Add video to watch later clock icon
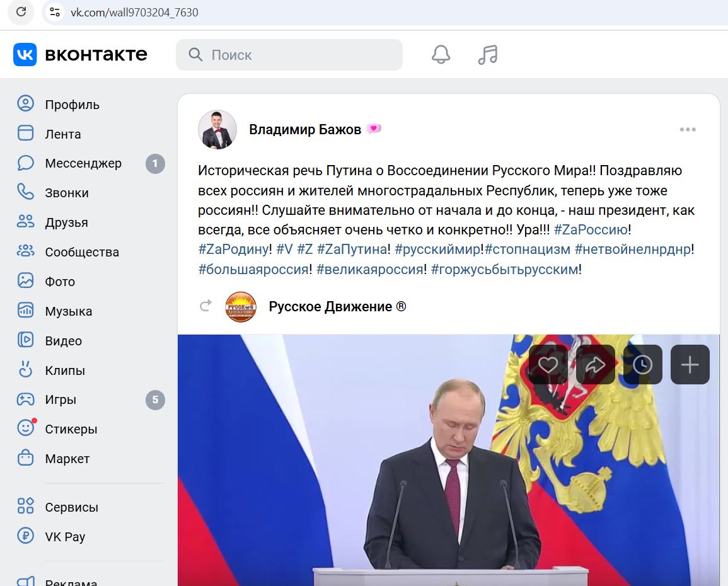 point(643,364)
